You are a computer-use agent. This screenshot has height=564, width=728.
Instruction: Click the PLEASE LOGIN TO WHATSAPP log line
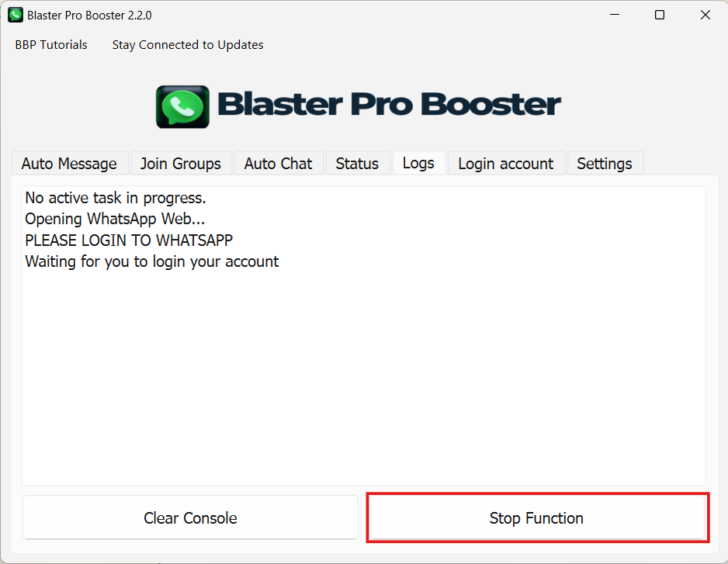coord(129,240)
